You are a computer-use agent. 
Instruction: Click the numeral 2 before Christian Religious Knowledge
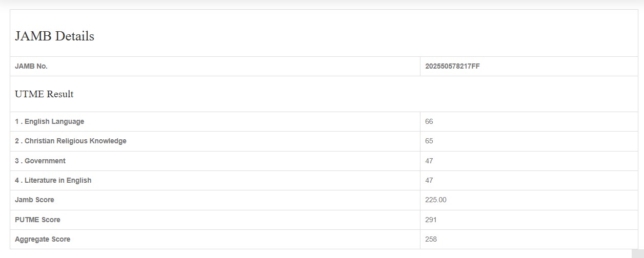tap(17, 141)
